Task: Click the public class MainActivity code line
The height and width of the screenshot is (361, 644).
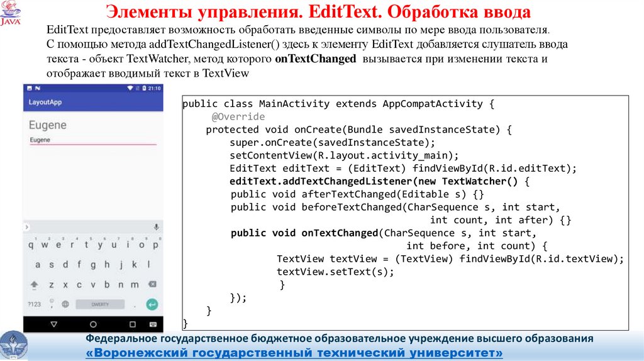Action: [338, 104]
